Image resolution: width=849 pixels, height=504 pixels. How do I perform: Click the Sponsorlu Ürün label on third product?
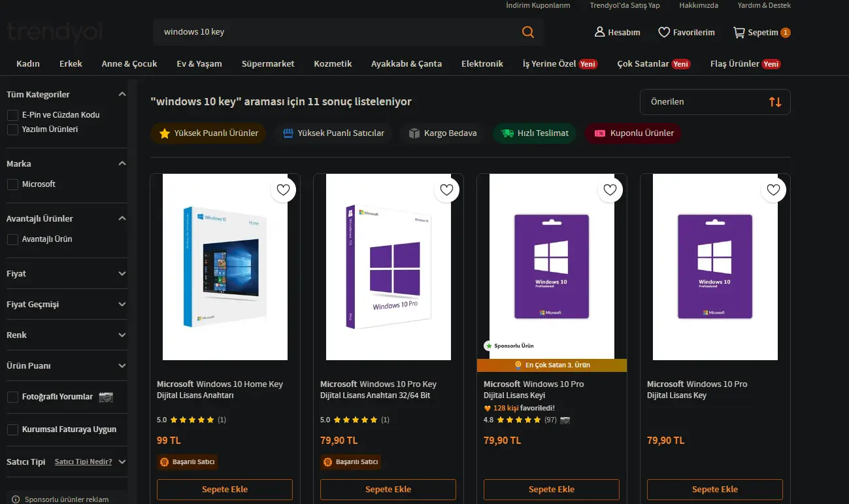click(x=509, y=346)
